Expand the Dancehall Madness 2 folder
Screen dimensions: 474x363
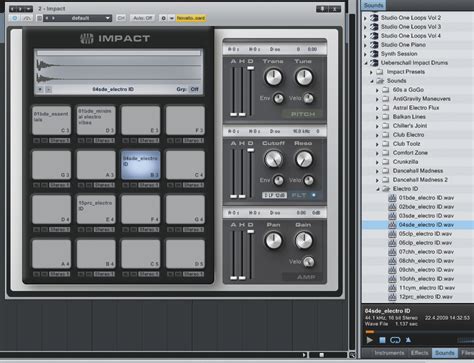tap(378, 180)
